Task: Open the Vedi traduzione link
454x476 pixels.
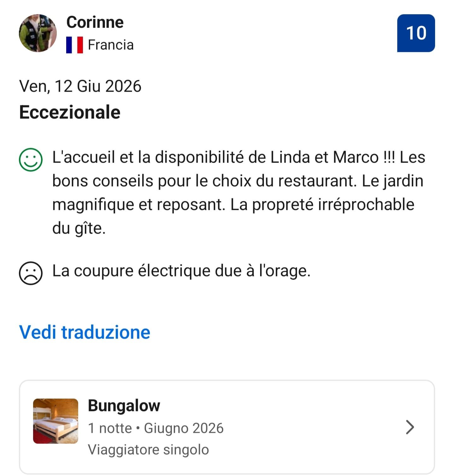Action: pos(85,332)
